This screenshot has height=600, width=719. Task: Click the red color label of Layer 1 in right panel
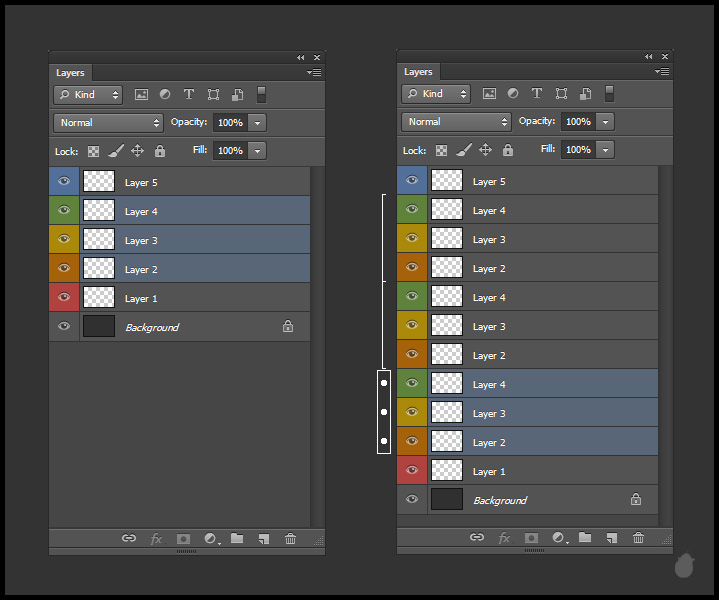coord(412,471)
